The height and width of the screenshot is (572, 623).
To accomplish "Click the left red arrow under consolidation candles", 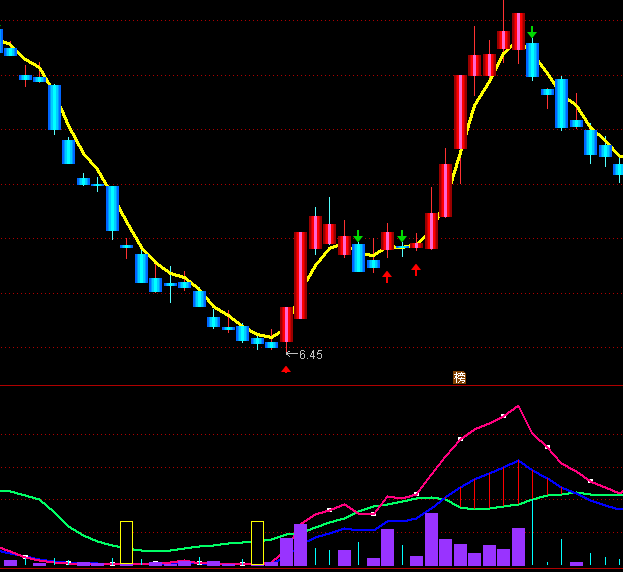I will [387, 276].
